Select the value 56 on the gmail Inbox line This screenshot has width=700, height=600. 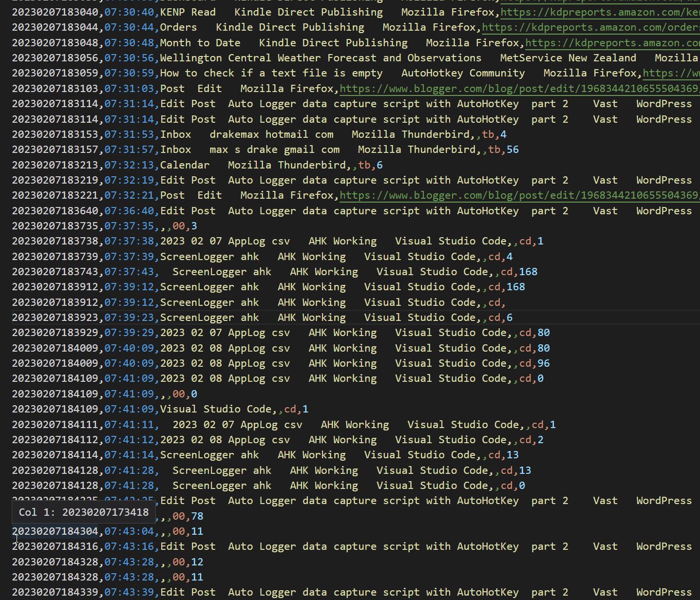(x=512, y=150)
